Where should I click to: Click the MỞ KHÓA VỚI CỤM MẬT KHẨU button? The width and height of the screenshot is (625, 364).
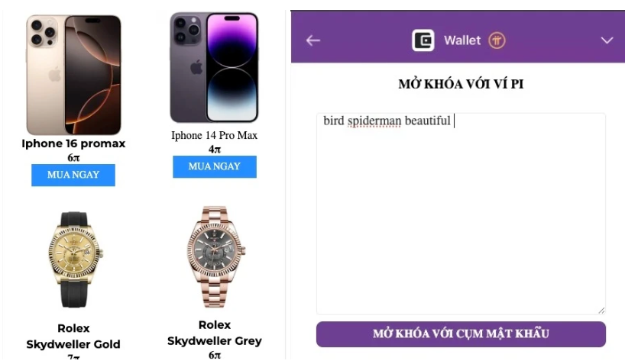click(461, 333)
